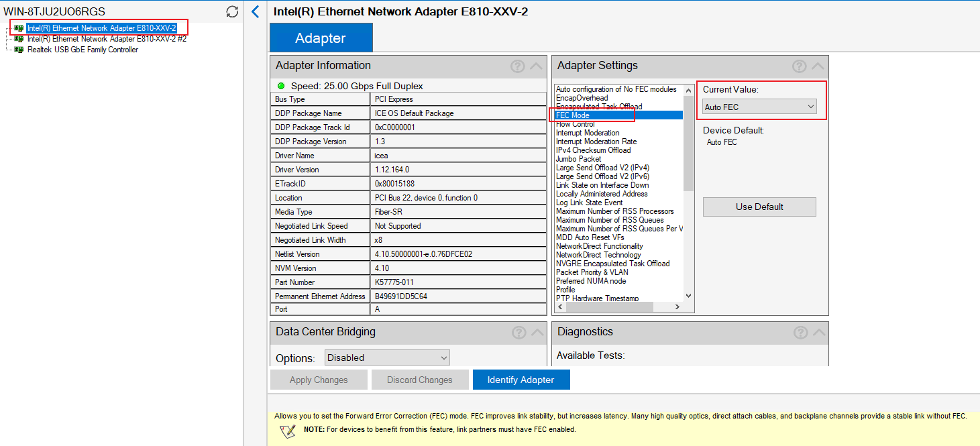Select the NetworkDirect Technology setting

pos(598,255)
